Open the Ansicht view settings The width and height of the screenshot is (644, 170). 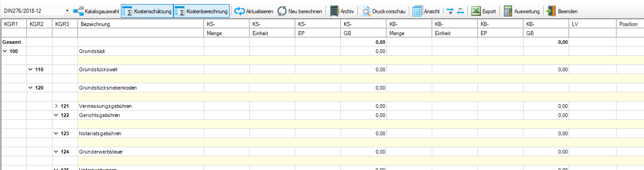pos(426,11)
